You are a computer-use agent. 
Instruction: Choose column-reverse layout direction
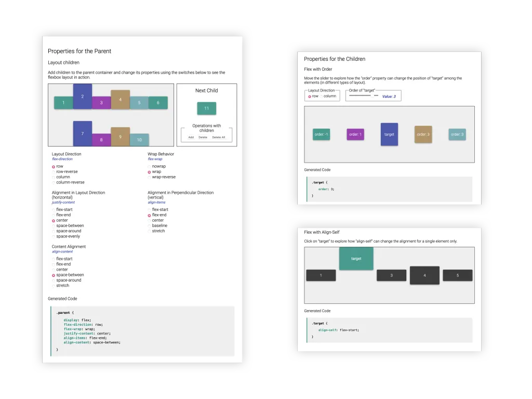coord(54,182)
